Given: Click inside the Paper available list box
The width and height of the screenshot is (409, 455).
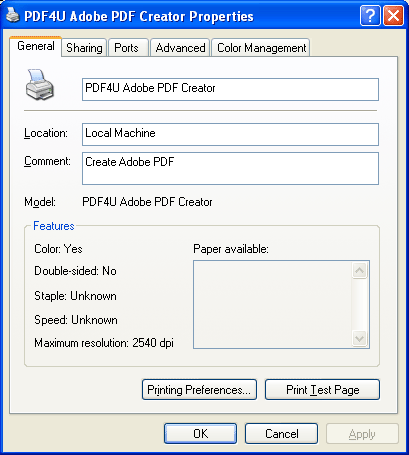Looking at the screenshot, I should point(273,305).
